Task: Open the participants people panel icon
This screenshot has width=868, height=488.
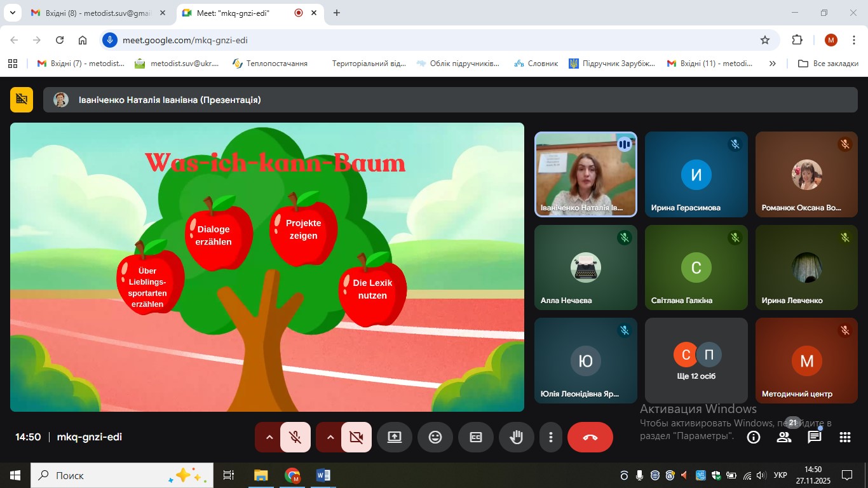Action: pos(784,437)
